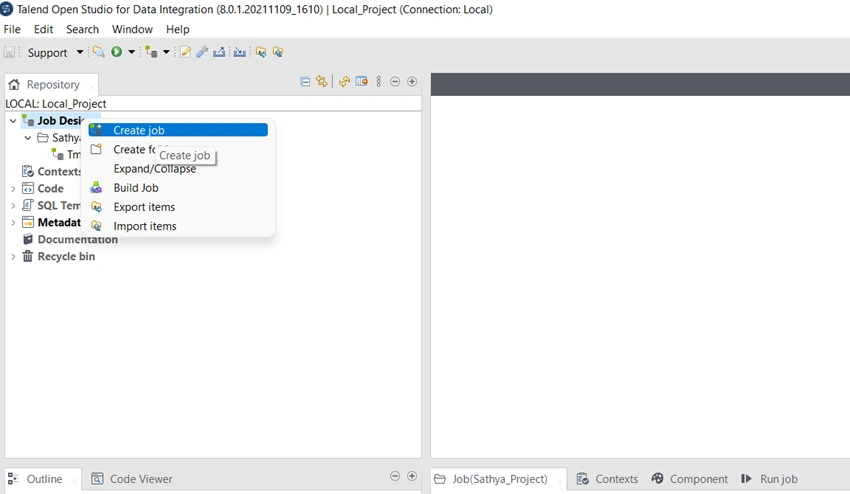Open the dropdown next to green Run button
The width and height of the screenshot is (850, 494).
131,52
